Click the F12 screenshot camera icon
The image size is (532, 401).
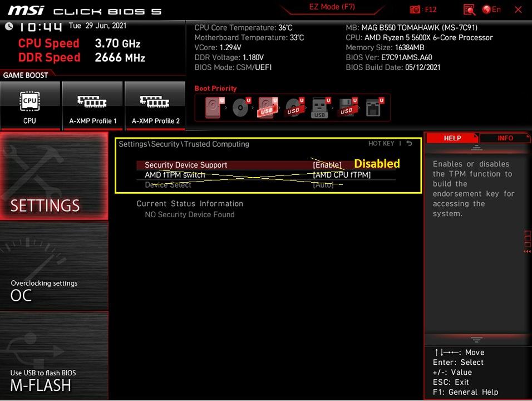(415, 9)
